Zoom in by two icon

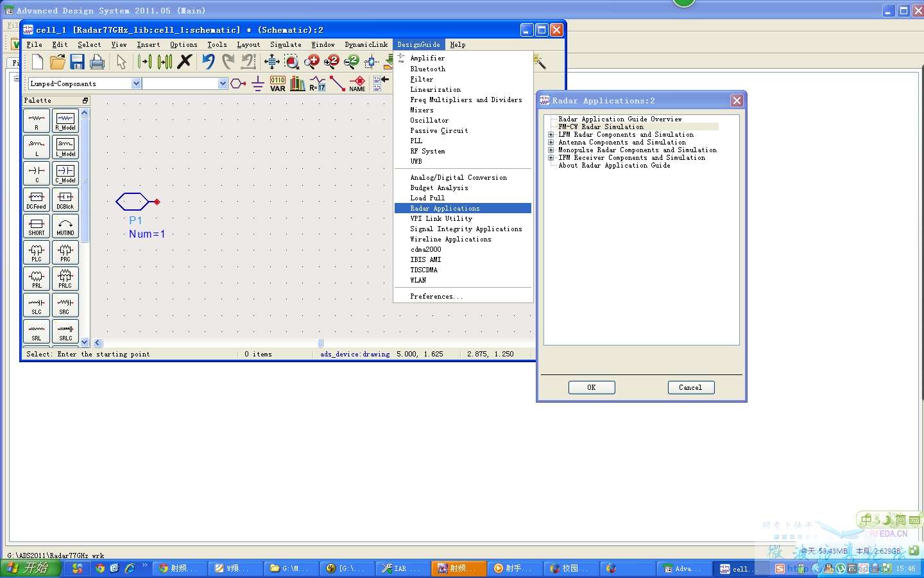click(x=332, y=62)
